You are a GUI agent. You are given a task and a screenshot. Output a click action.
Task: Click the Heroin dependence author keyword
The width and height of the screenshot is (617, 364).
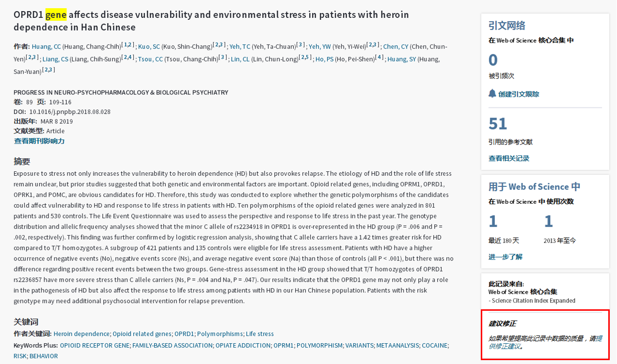[x=81, y=334]
